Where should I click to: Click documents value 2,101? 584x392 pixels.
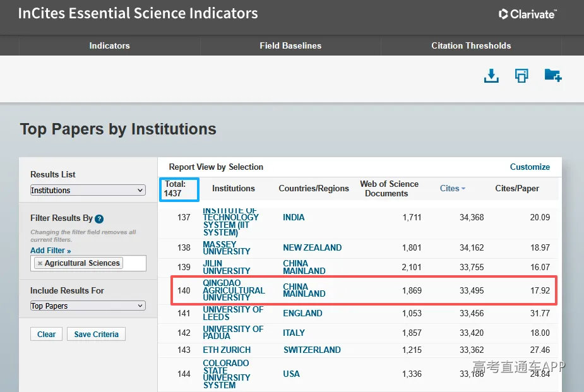tap(412, 267)
